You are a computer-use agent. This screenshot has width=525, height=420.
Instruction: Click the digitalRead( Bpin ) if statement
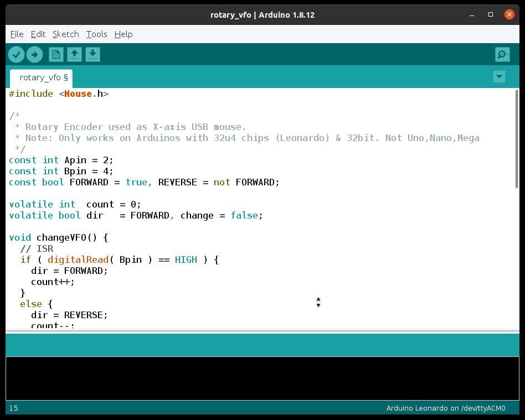coord(120,260)
